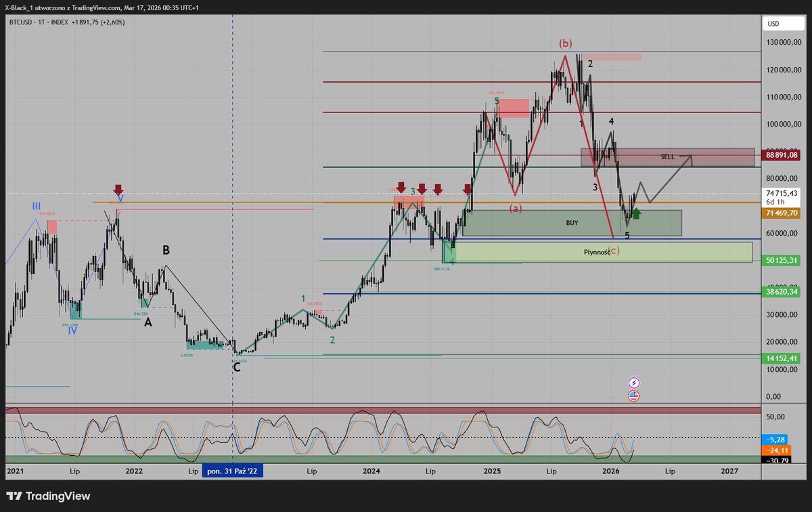Click the 14 152,41 price label

click(781, 358)
